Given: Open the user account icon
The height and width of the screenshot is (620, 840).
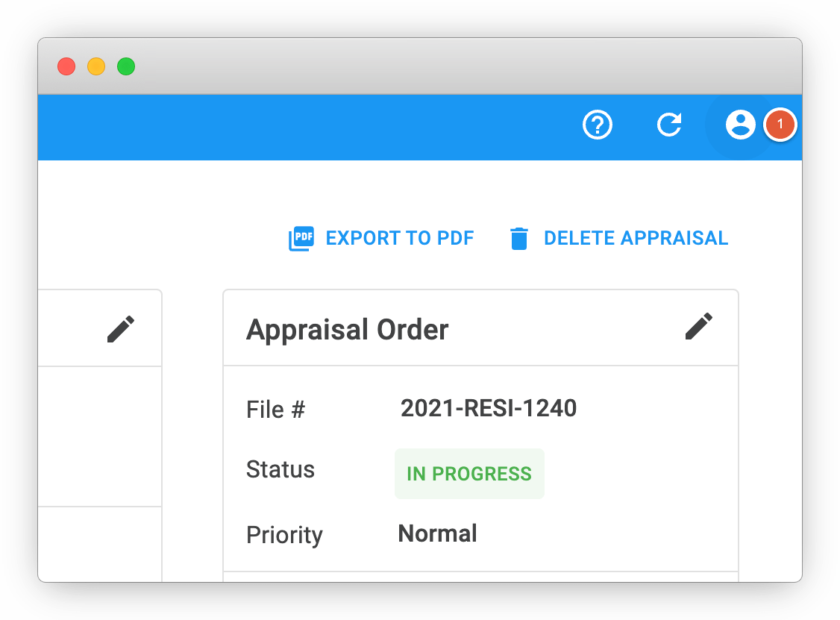Looking at the screenshot, I should [x=740, y=125].
